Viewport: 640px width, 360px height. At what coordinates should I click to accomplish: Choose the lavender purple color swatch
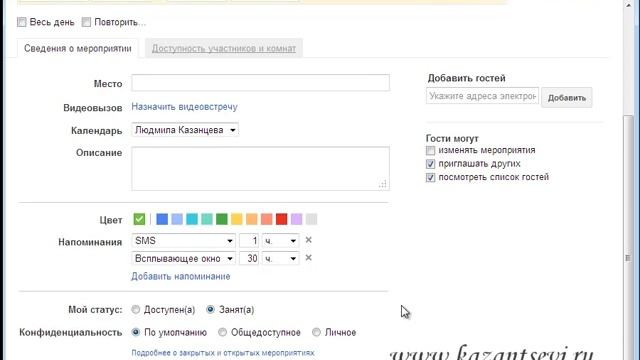tap(297, 219)
